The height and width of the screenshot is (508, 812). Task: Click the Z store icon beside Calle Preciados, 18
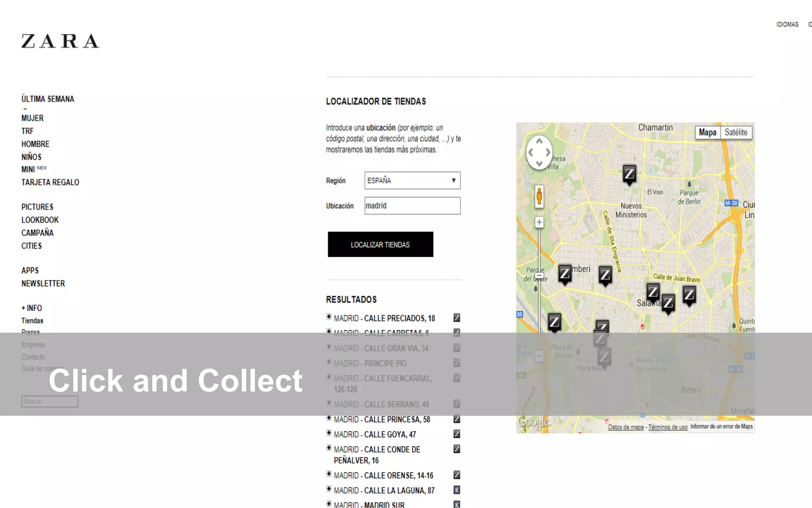pos(457,318)
